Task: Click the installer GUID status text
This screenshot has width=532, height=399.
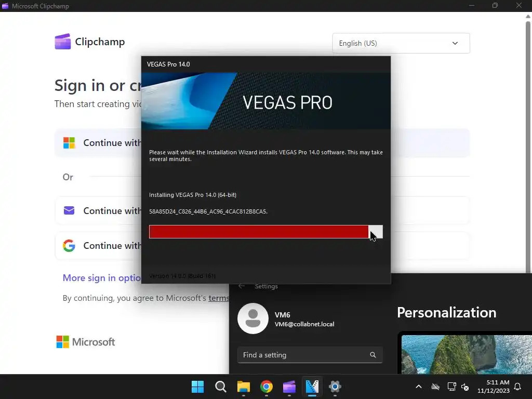Action: [208, 211]
